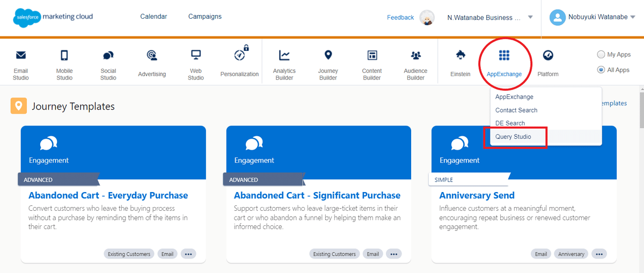Click the Feedback link
Screen dimensions: 644x273
(400, 18)
